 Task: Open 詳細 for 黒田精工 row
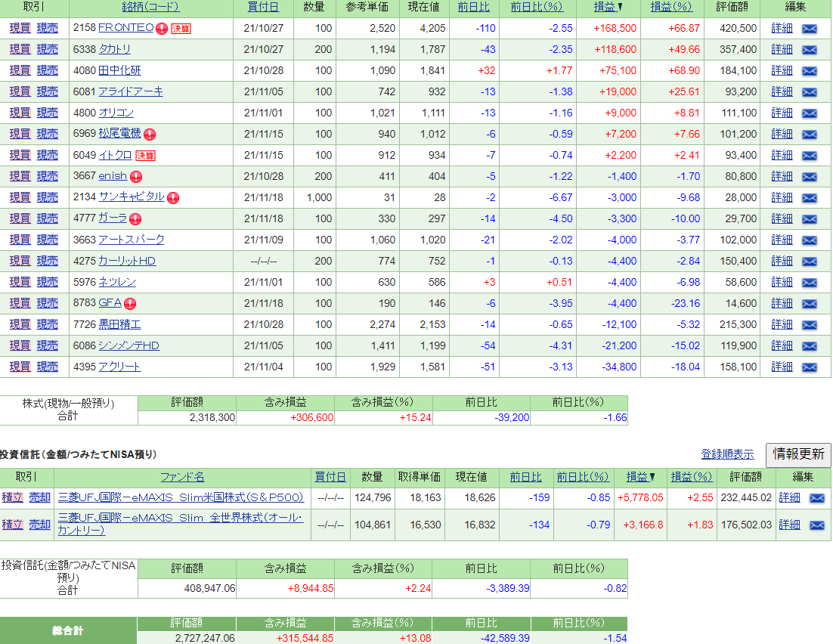tap(782, 324)
